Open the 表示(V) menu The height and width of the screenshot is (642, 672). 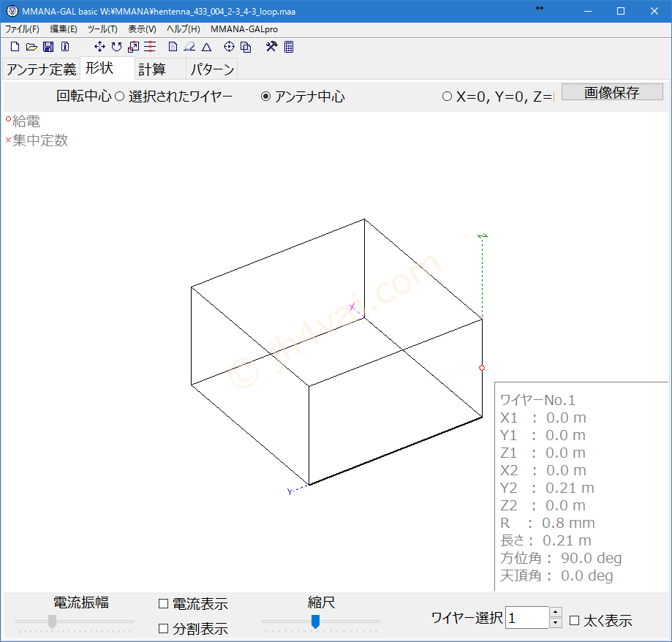coord(143,29)
